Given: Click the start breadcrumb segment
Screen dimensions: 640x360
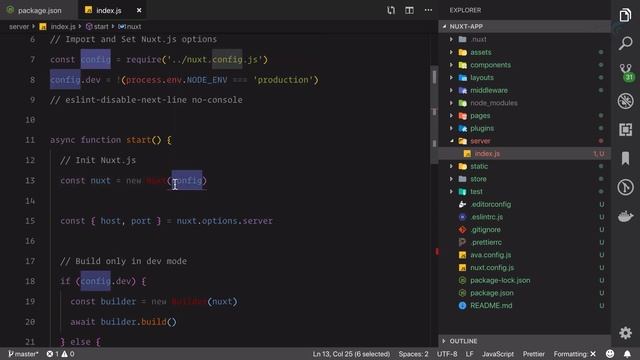Looking at the screenshot, I should click(x=97, y=27).
